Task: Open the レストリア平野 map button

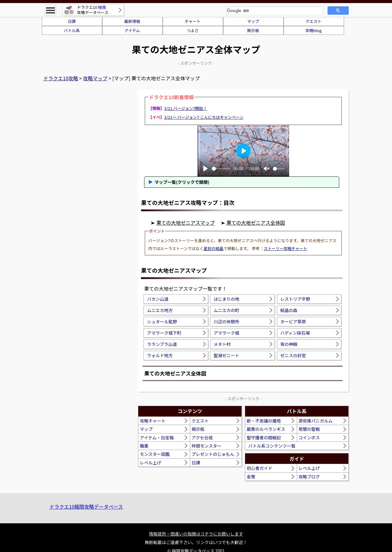Action: [309, 299]
